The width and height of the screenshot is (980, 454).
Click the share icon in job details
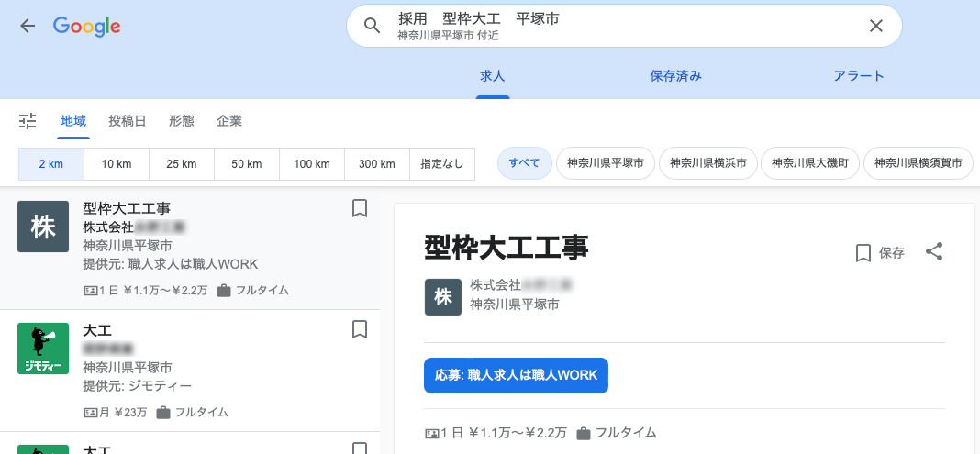tap(934, 252)
